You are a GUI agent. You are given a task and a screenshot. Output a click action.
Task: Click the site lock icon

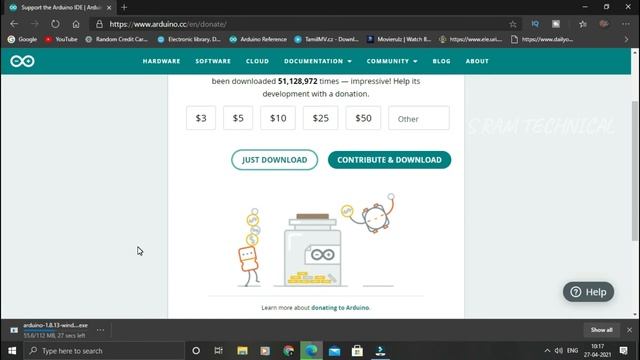(99, 24)
